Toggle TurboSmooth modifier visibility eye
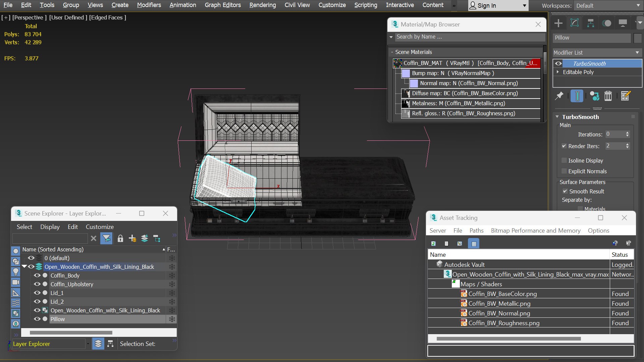This screenshot has height=362, width=644. coord(558,63)
